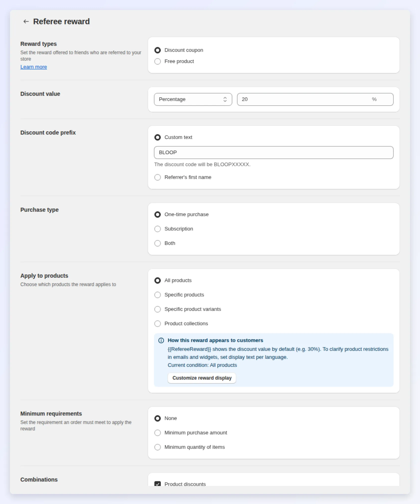Screen dimensions: 420x504
Task: Select the Free product reward type
Action: point(157,61)
